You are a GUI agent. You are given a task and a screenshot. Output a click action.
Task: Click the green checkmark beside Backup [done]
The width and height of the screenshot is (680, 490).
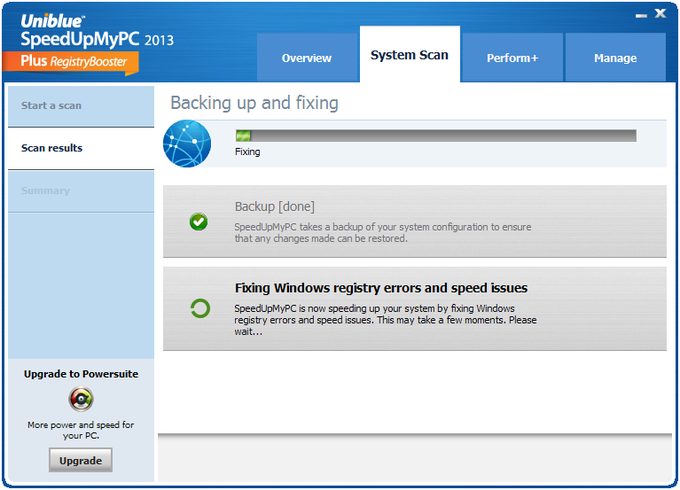[199, 222]
